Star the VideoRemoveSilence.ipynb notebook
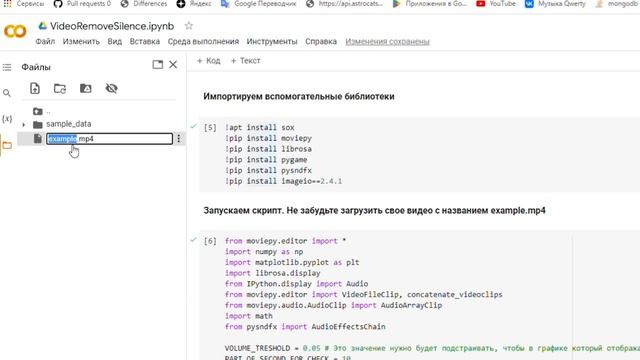 [189, 26]
